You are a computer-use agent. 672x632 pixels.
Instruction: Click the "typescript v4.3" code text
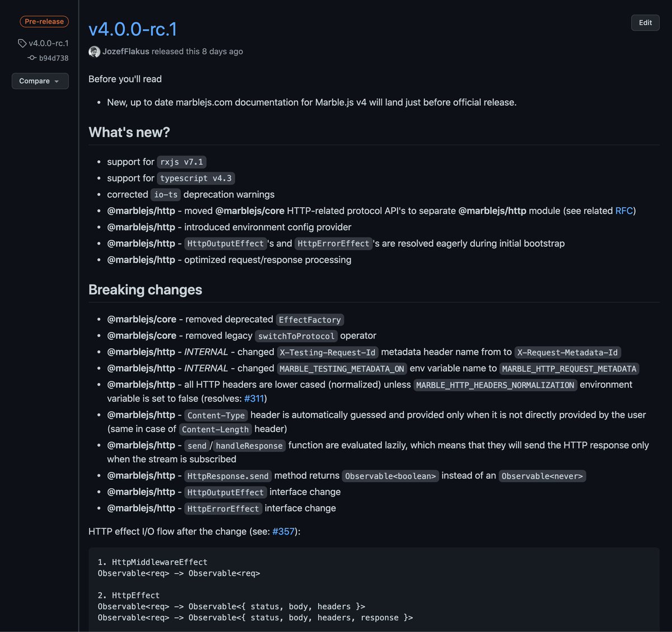[x=196, y=178]
